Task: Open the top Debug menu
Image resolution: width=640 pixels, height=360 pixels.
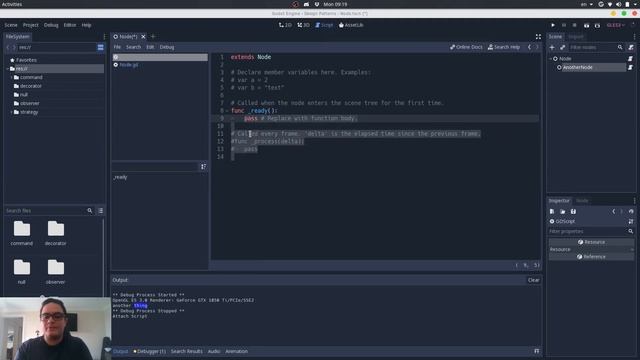Action: [x=51, y=25]
